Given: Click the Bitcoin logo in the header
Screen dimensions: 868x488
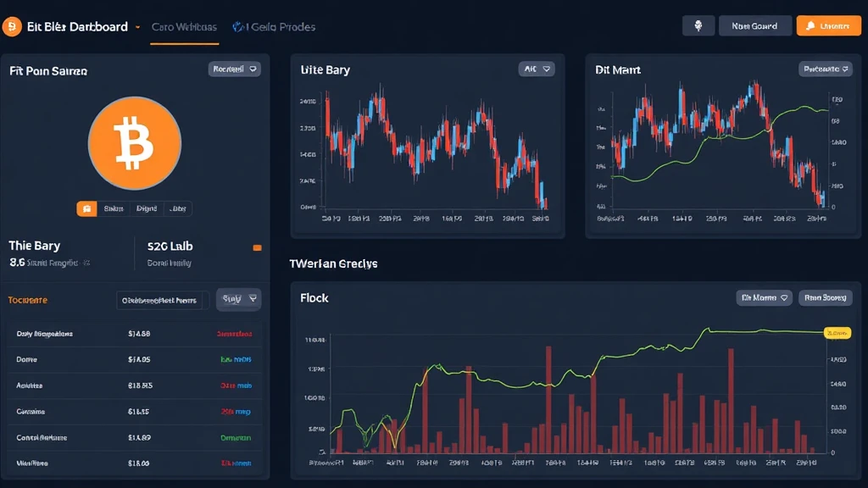Looking at the screenshot, I should (12, 27).
